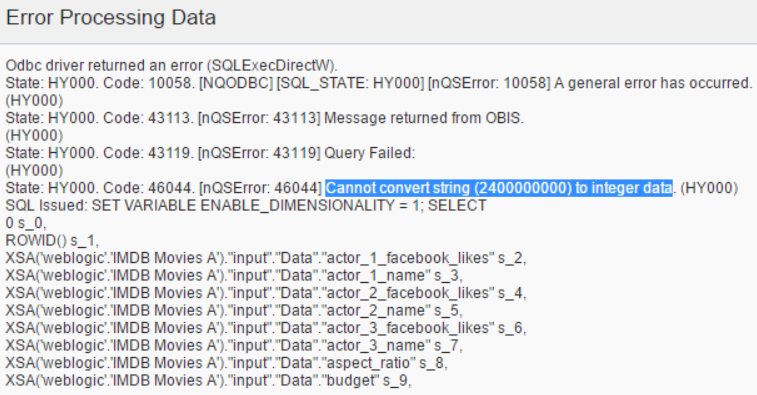
Task: Click the "Error Processing Data" dialog title
Action: 111,18
